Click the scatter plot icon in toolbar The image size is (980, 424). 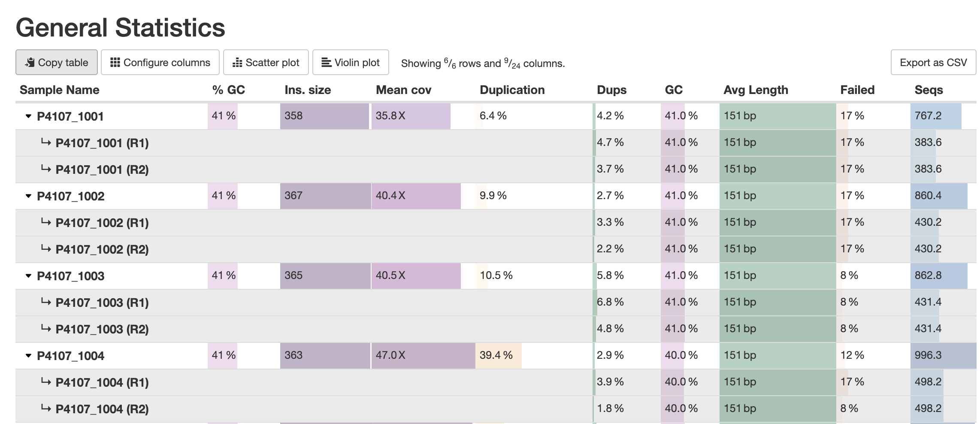point(238,62)
